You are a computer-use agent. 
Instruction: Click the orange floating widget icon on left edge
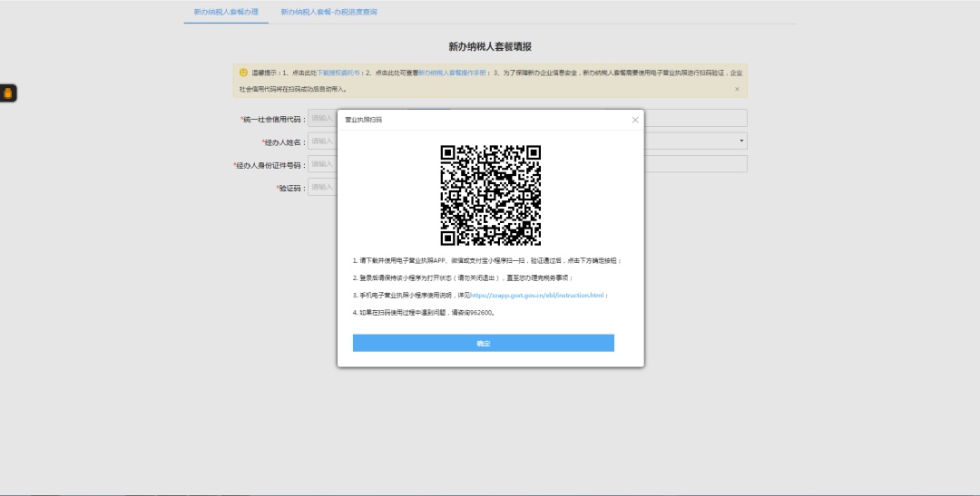(8, 93)
